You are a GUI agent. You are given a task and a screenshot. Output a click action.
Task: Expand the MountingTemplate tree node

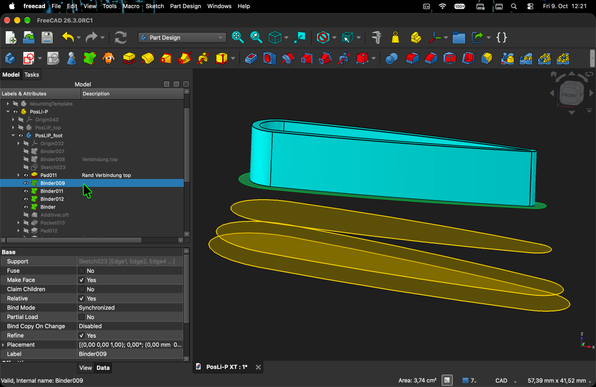8,104
